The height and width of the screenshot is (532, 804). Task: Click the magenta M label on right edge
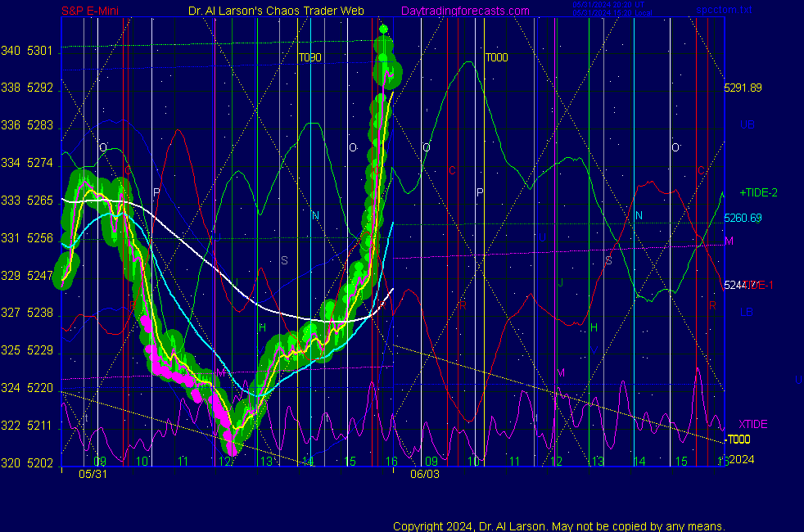(x=729, y=241)
